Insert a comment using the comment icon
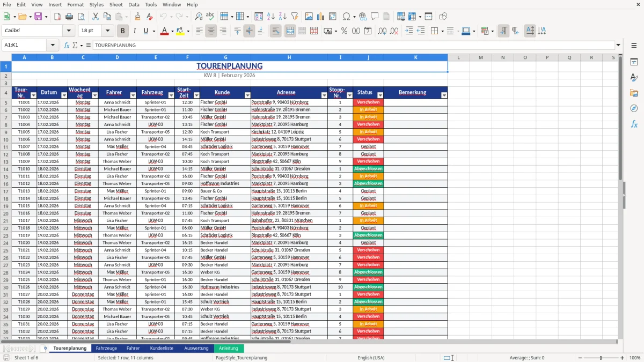Viewport: 644px width, 362px height. (x=375, y=16)
